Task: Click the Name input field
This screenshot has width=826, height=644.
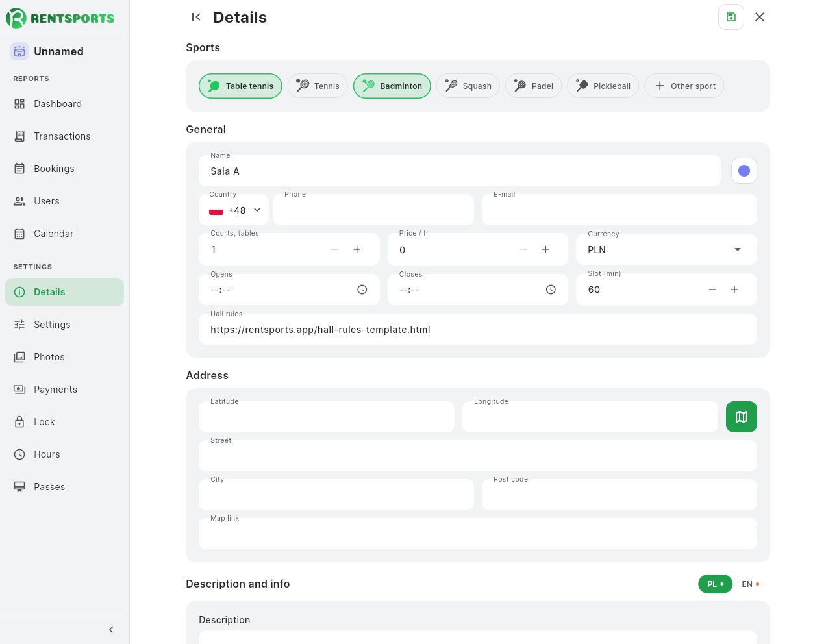Action: 460,171
